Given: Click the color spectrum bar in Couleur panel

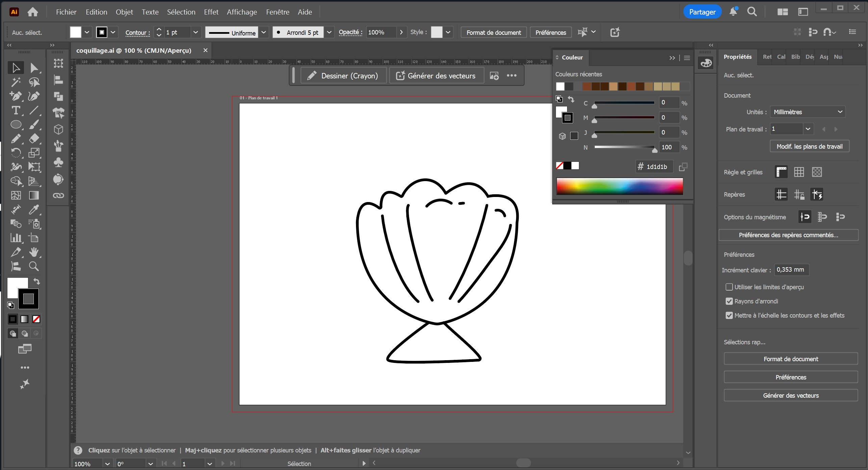Looking at the screenshot, I should click(619, 186).
